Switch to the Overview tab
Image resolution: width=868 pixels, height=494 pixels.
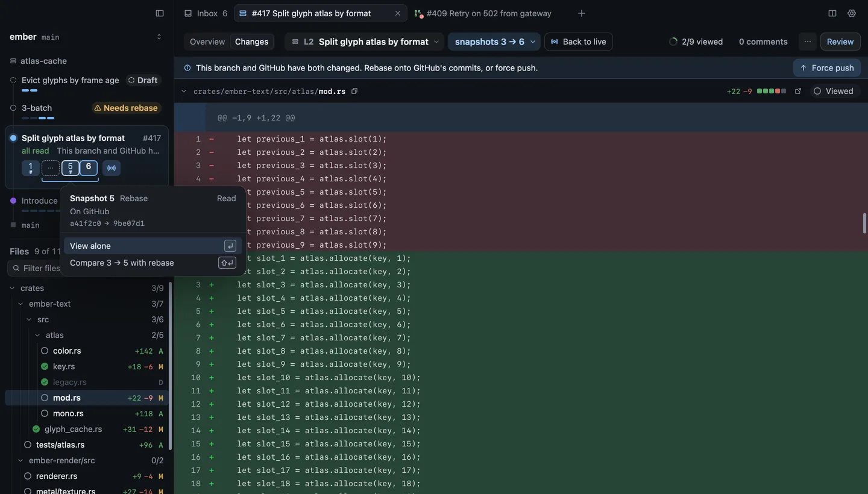pos(207,42)
